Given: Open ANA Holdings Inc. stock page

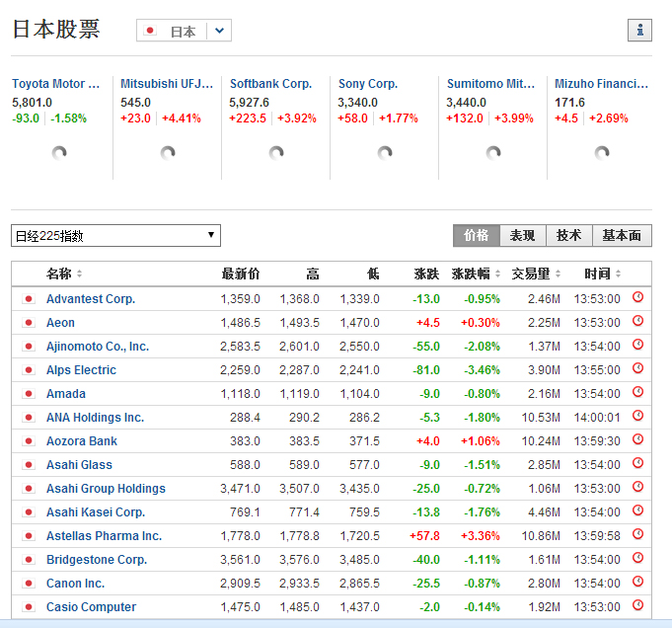Looking at the screenshot, I should click(x=95, y=418).
